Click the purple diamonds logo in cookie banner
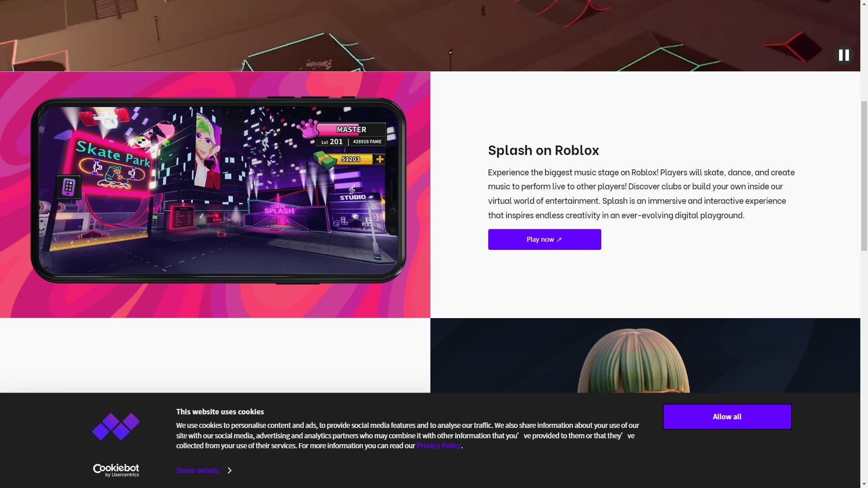This screenshot has width=868, height=488. coord(116,426)
